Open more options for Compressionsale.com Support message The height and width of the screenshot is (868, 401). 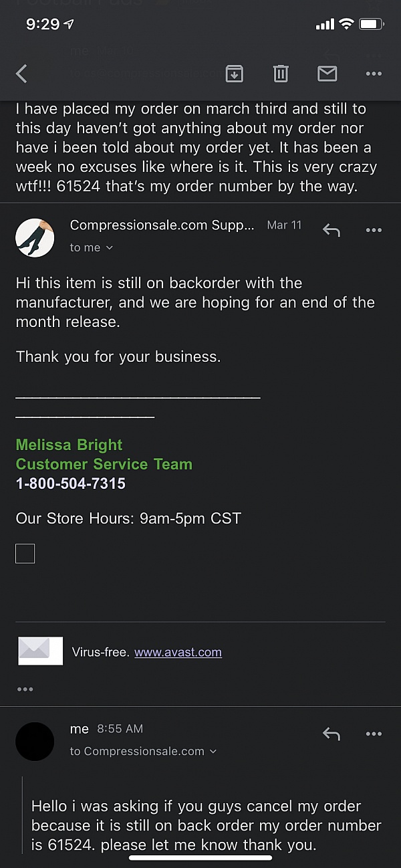pos(374,230)
